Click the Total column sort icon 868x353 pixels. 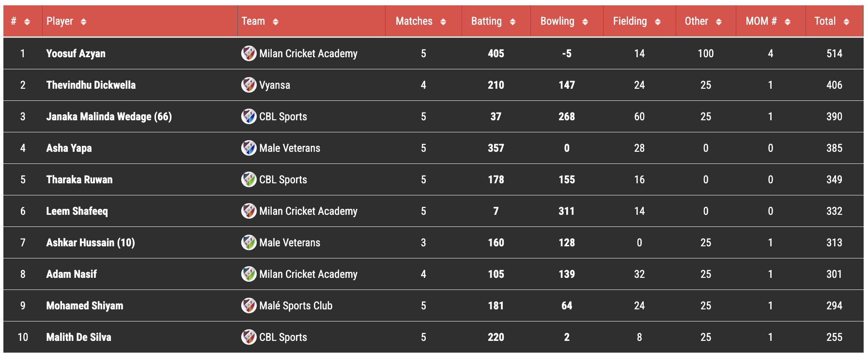(x=846, y=22)
